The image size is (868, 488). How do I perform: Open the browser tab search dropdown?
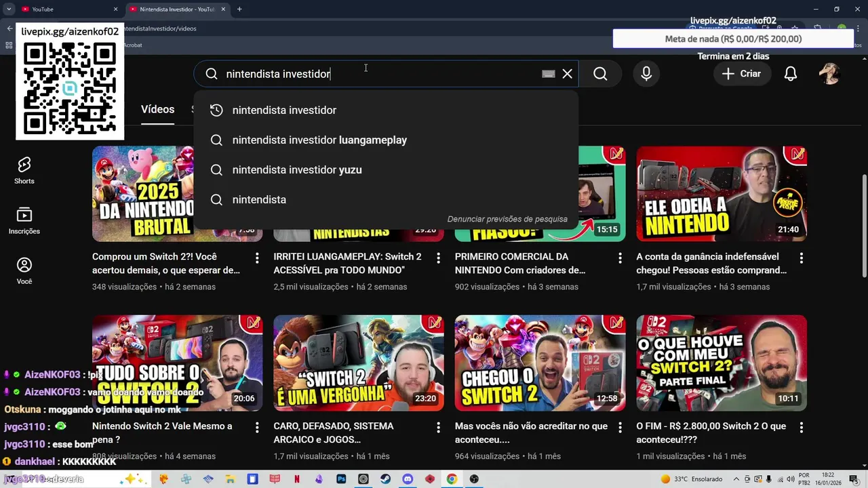point(9,9)
